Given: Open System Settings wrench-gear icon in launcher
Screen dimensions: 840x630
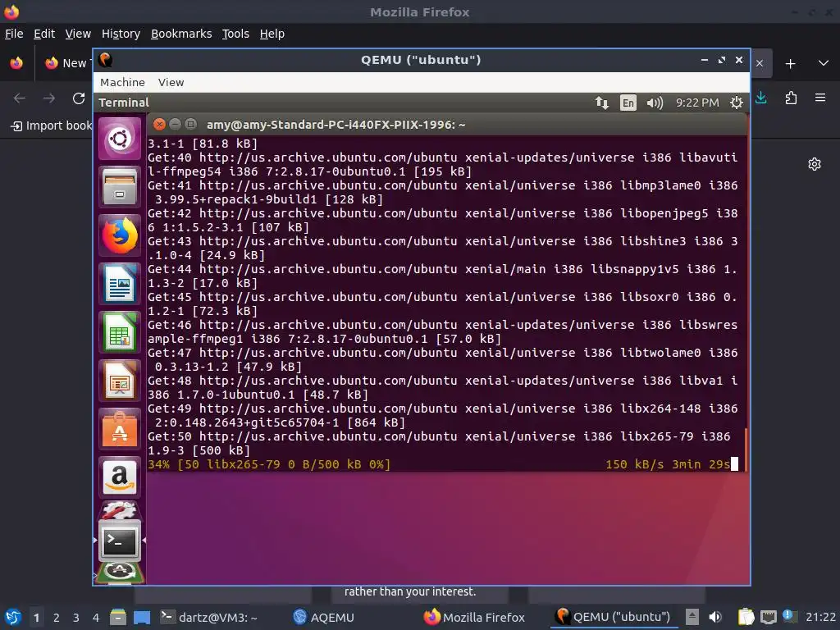Looking at the screenshot, I should 120,509.
